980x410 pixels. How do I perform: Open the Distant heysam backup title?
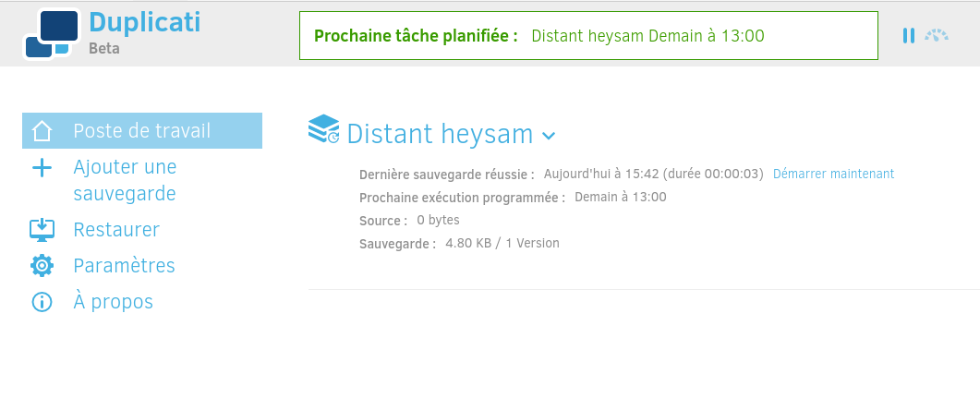click(440, 134)
